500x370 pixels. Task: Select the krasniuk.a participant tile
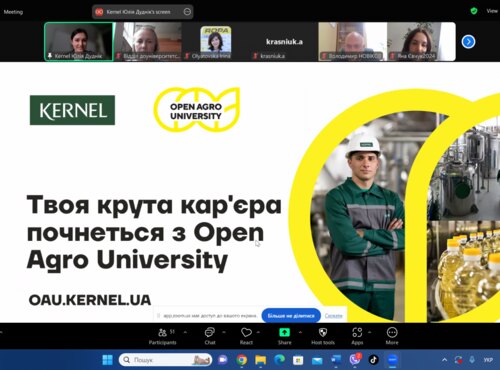[284, 42]
